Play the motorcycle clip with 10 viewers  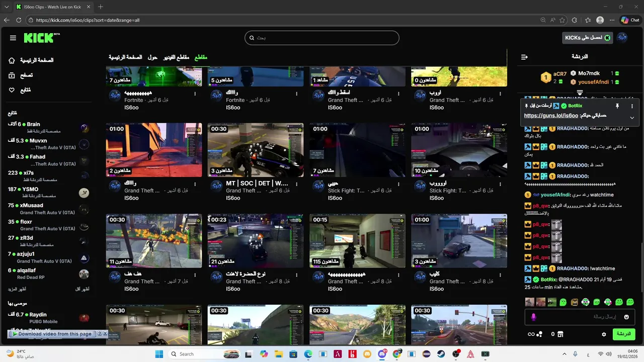(x=459, y=150)
